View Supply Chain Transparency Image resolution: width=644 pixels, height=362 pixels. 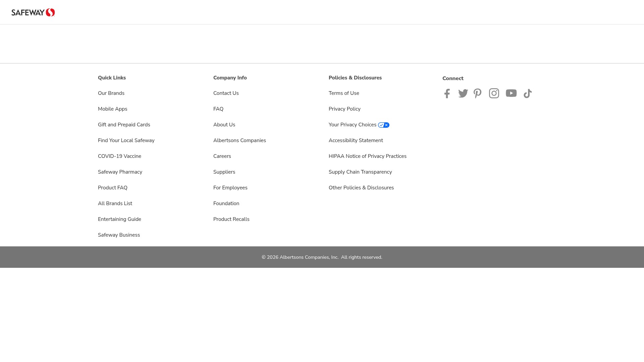pos(360,172)
